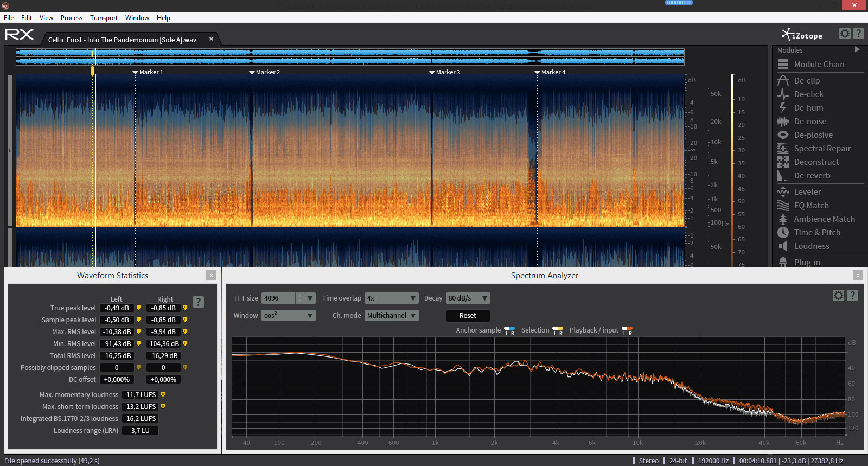Screen dimensions: 868x466
Task: Launch the Spectral Repair module
Action: click(x=822, y=149)
